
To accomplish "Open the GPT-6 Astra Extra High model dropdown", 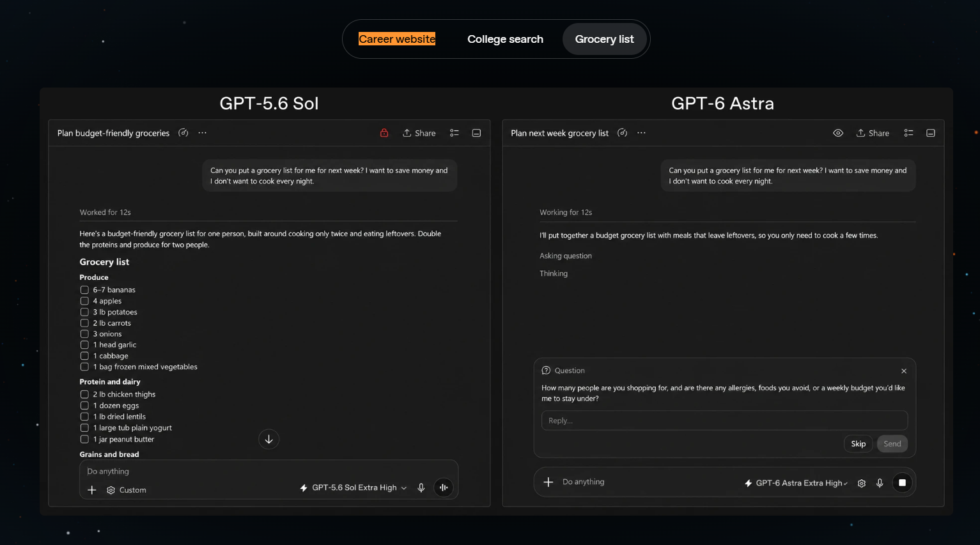I will click(796, 483).
